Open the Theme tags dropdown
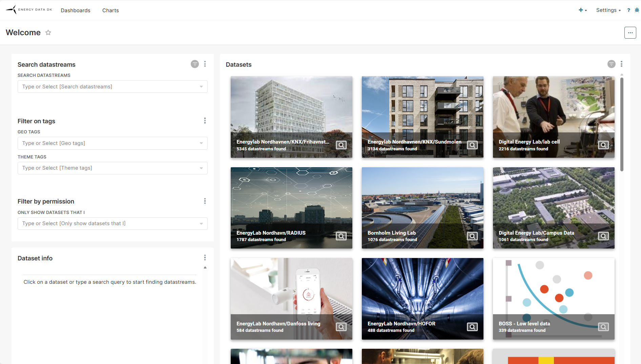The height and width of the screenshot is (364, 641). 201,168
